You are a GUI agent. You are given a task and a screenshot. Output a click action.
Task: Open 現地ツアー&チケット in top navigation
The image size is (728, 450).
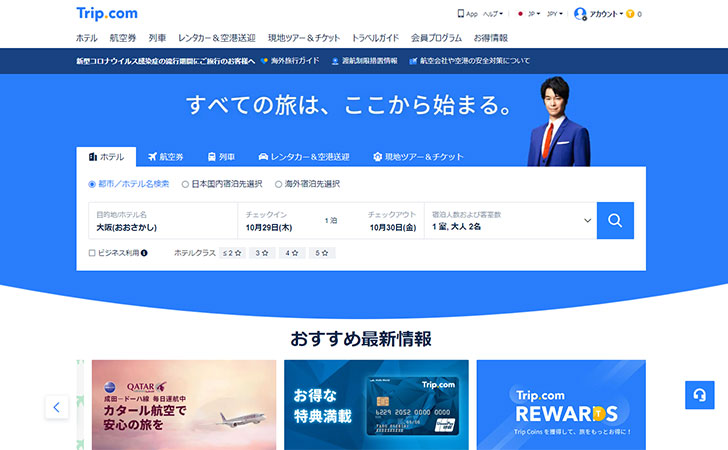[x=304, y=38]
